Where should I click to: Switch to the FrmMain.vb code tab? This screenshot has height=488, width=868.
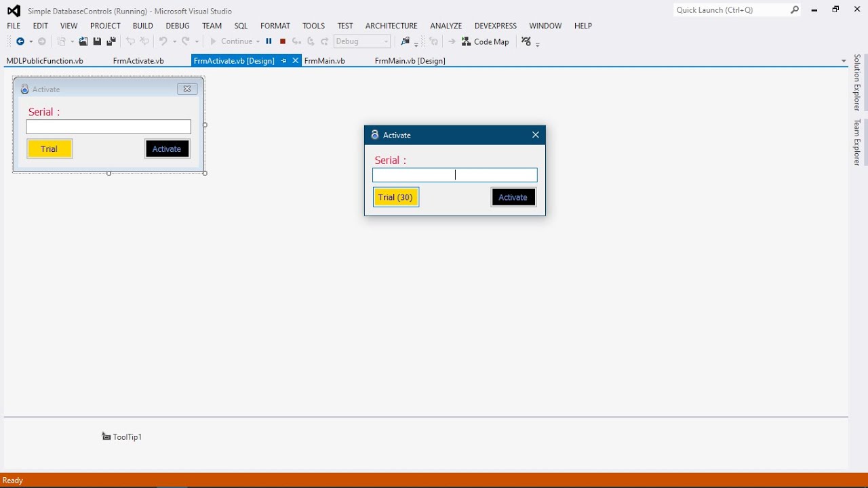coord(325,61)
